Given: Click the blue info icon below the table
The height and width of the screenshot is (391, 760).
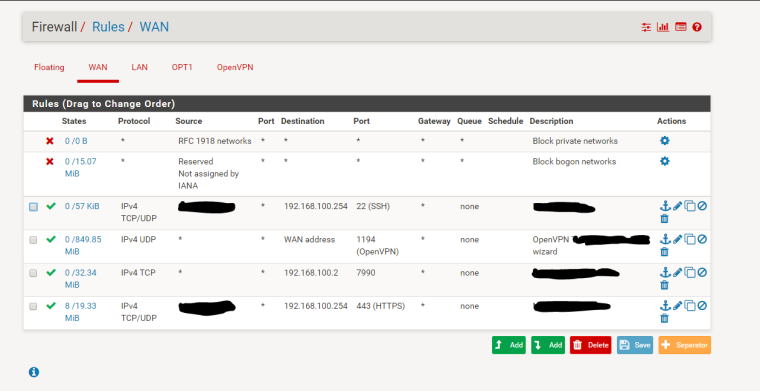Looking at the screenshot, I should pyautogui.click(x=33, y=372).
